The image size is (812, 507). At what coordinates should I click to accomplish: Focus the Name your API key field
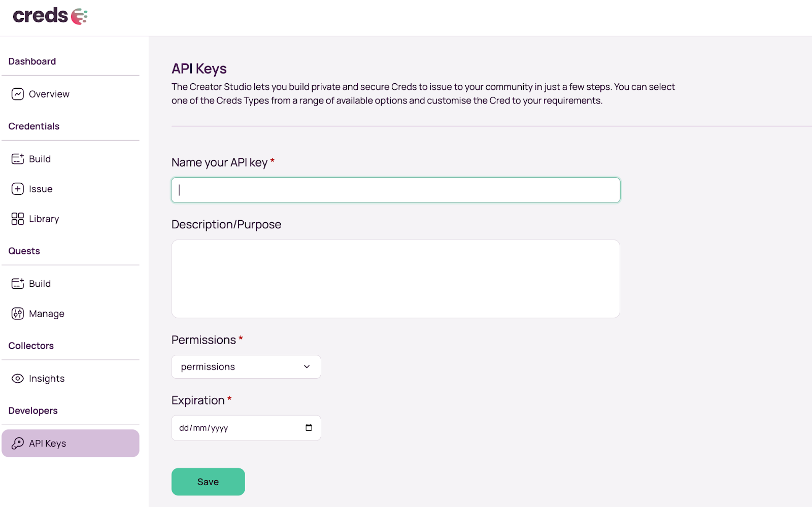click(x=395, y=190)
